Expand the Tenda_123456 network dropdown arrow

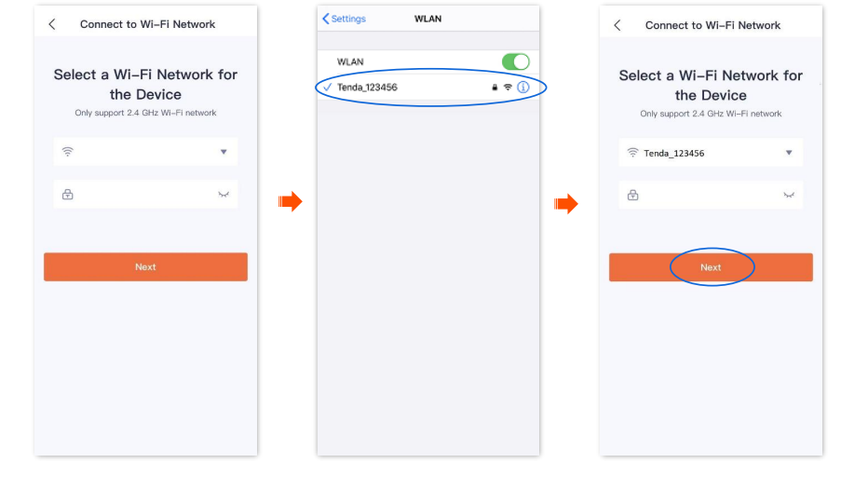(x=789, y=153)
